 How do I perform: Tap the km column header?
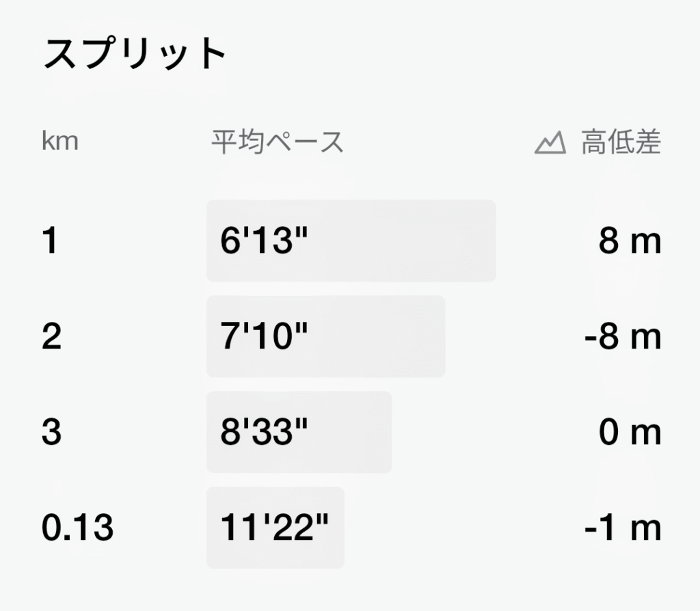pyautogui.click(x=60, y=141)
